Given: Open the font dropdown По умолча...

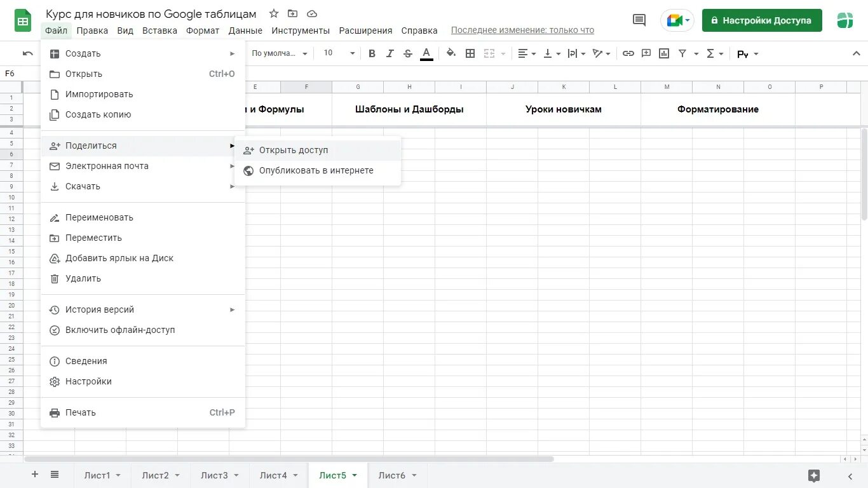Looking at the screenshot, I should click(x=280, y=53).
